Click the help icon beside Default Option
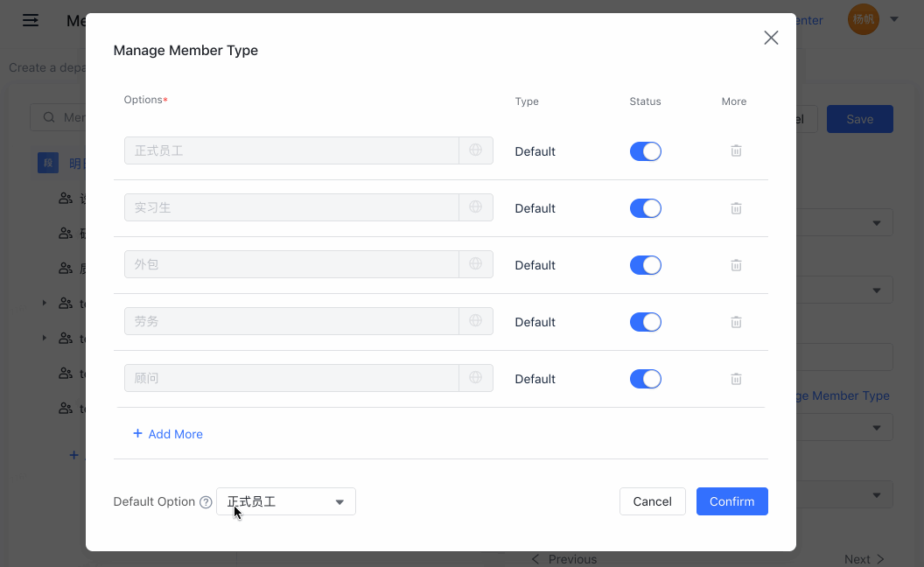The width and height of the screenshot is (924, 567). click(206, 501)
